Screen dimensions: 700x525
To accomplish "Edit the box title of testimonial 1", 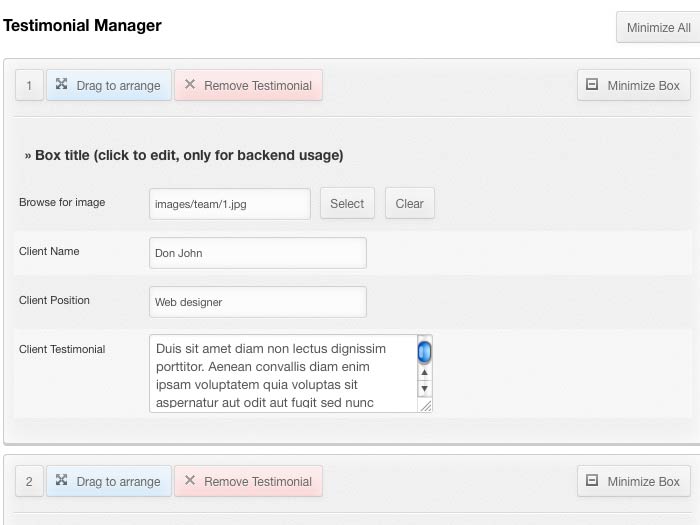I will click(189, 155).
